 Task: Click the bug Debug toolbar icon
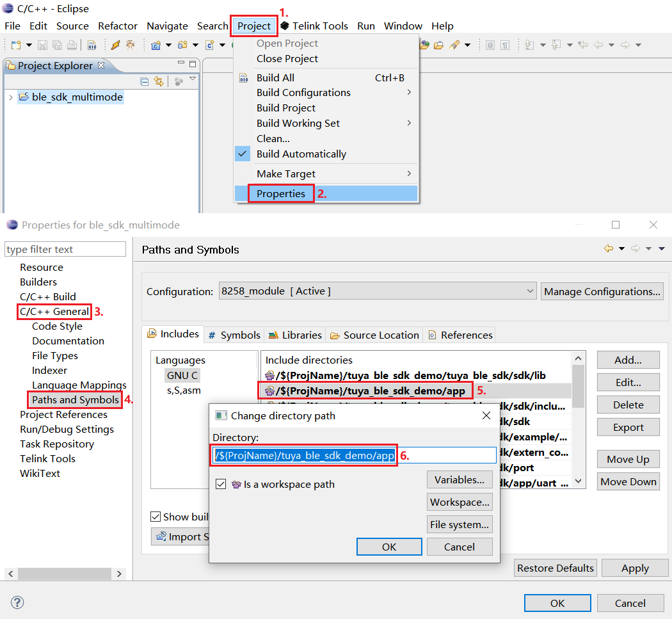click(131, 45)
